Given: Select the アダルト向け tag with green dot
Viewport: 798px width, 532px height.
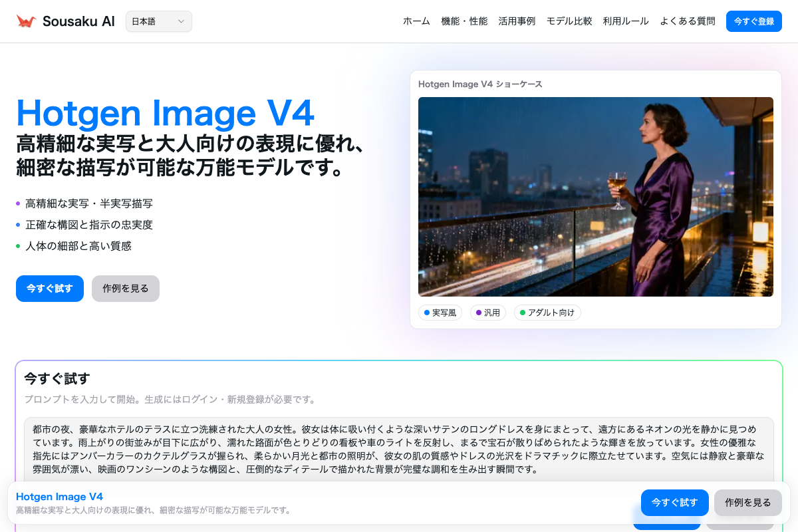Looking at the screenshot, I should pos(547,313).
